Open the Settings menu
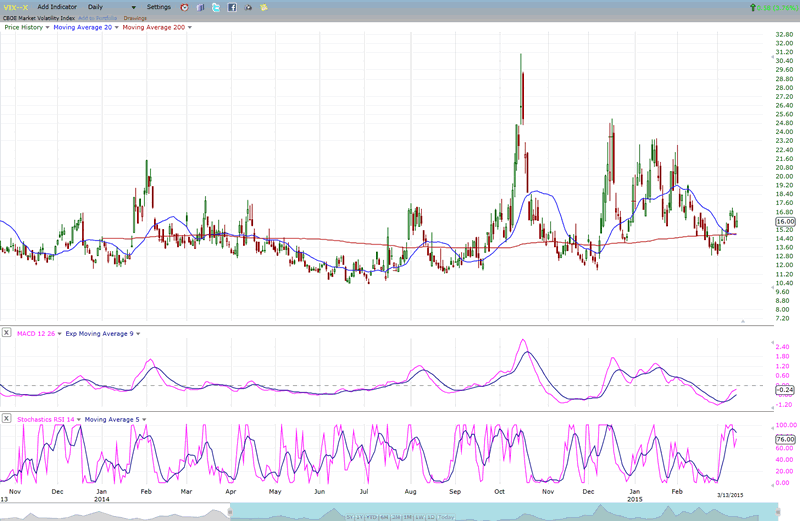This screenshot has width=800, height=521. (x=160, y=7)
